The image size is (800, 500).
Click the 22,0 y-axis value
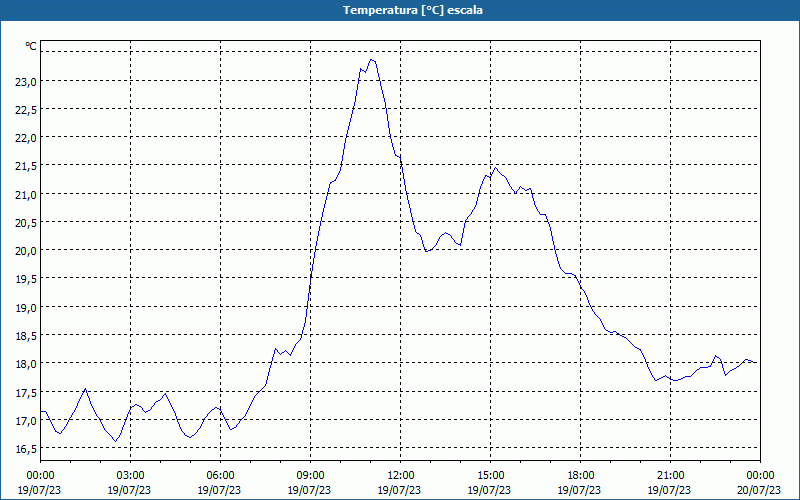point(25,138)
